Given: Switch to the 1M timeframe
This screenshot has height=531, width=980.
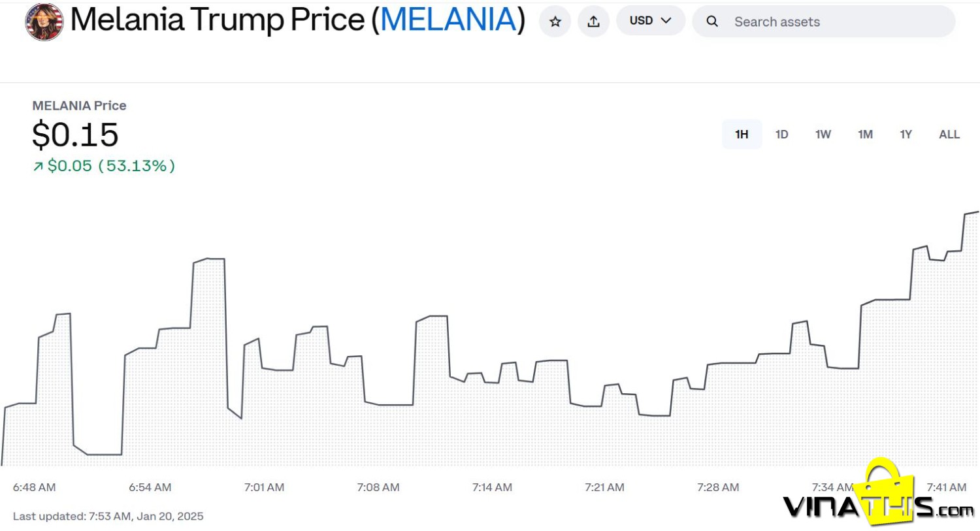Looking at the screenshot, I should point(865,135).
